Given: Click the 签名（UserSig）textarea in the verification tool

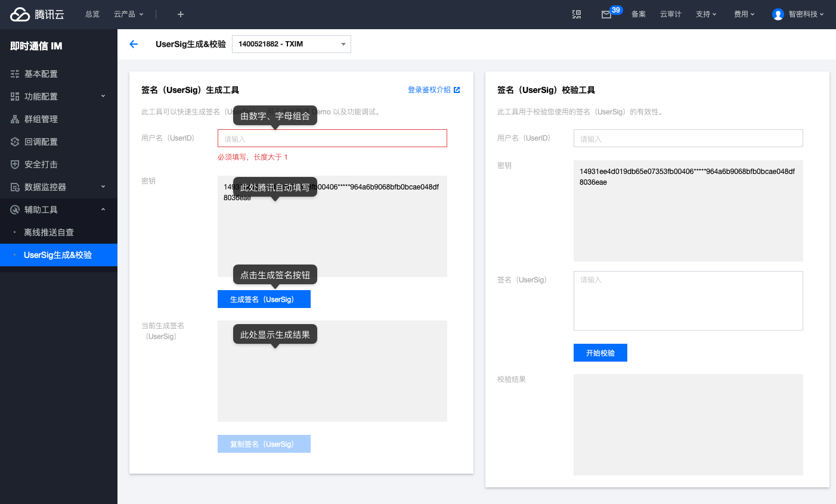Looking at the screenshot, I should pyautogui.click(x=688, y=301).
